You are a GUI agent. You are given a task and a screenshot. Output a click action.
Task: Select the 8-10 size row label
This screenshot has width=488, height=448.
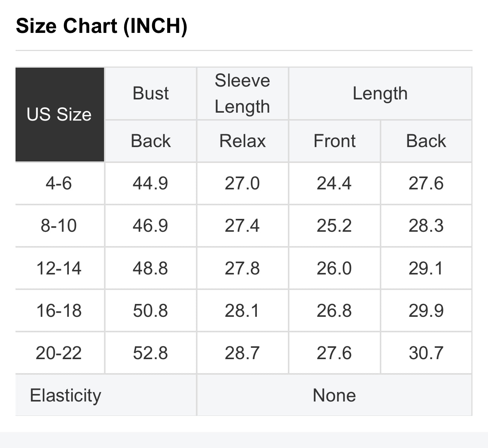coord(59,226)
